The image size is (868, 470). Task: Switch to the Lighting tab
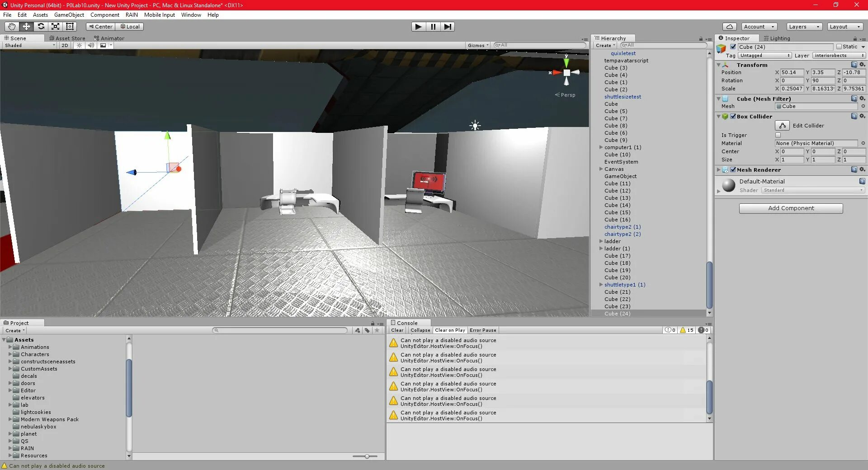click(777, 38)
